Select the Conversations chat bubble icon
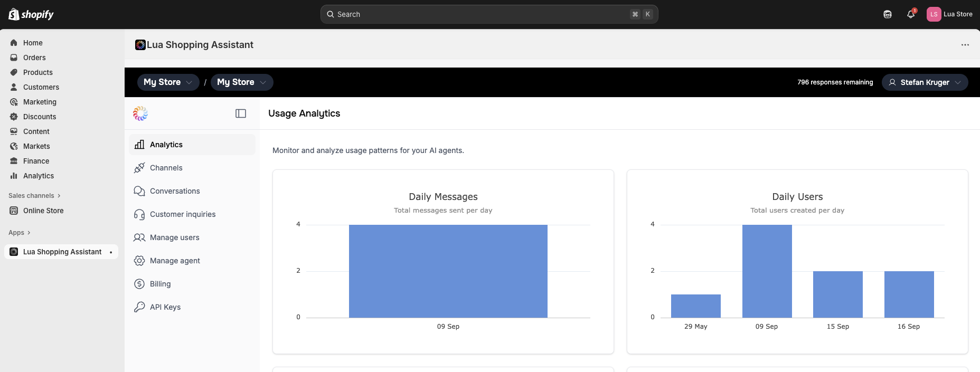980x372 pixels. (x=139, y=191)
